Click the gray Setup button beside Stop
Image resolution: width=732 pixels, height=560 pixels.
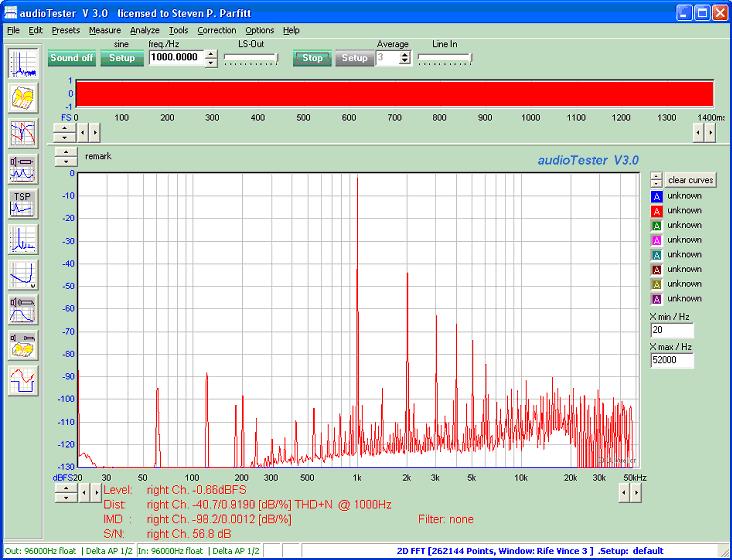(354, 58)
